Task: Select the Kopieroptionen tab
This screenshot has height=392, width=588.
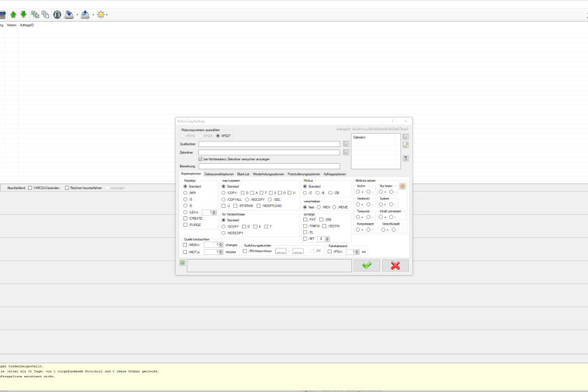Action: pos(191,174)
